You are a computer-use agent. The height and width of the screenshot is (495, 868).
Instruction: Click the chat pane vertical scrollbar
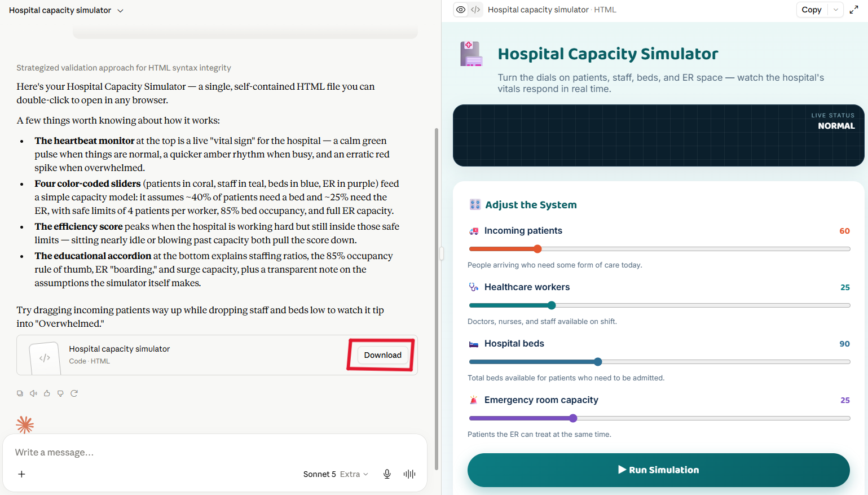click(x=436, y=299)
